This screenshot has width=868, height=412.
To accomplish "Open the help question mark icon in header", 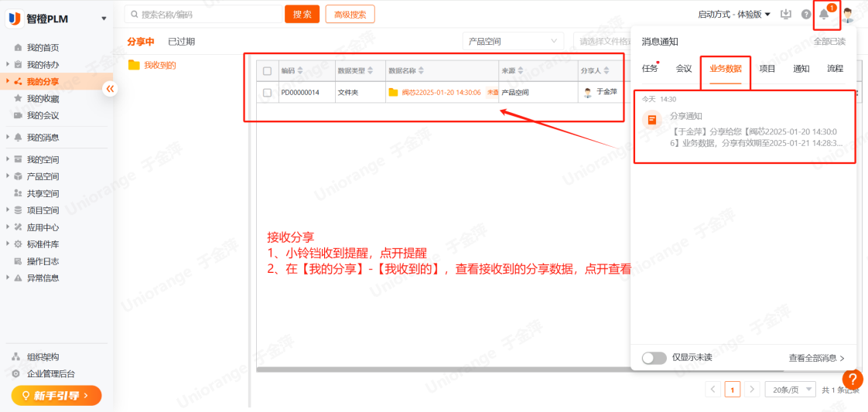I will coord(806,15).
